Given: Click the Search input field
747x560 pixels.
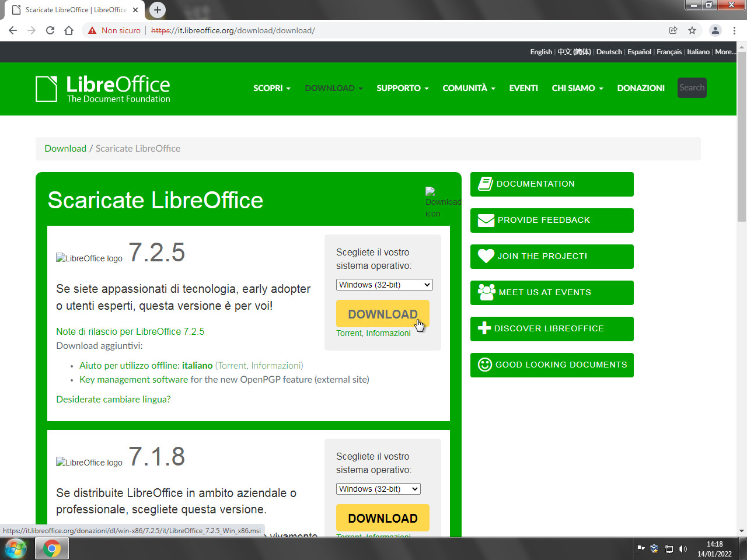Looking at the screenshot, I should pos(692,87).
